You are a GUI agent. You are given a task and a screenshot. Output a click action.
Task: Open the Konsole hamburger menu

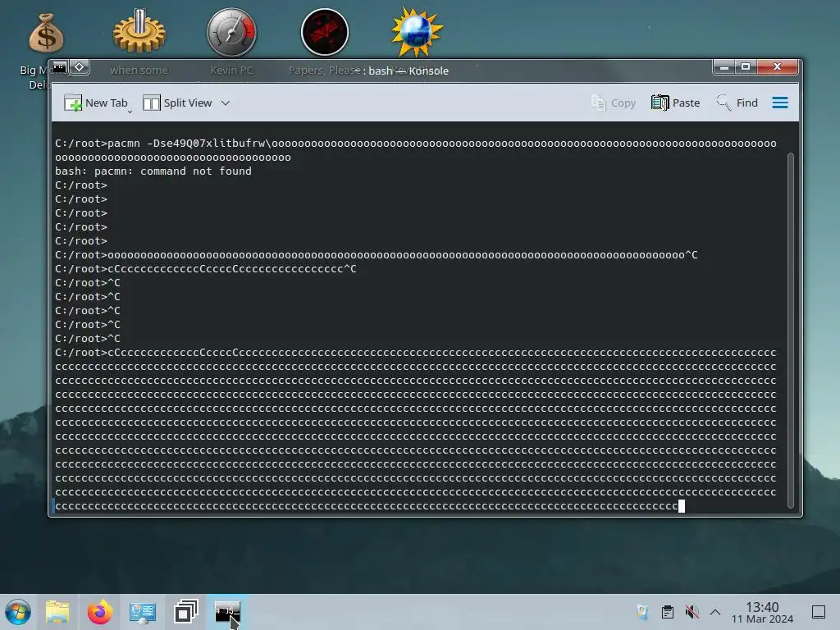[780, 103]
